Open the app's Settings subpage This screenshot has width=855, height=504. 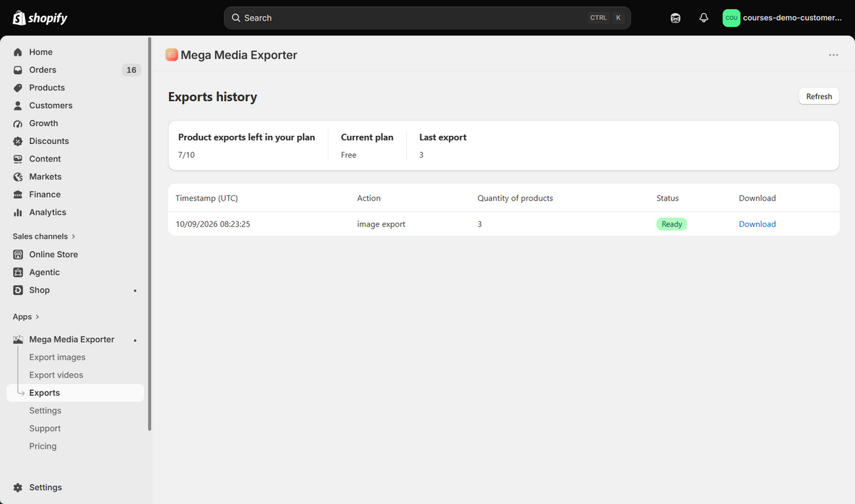(x=45, y=411)
